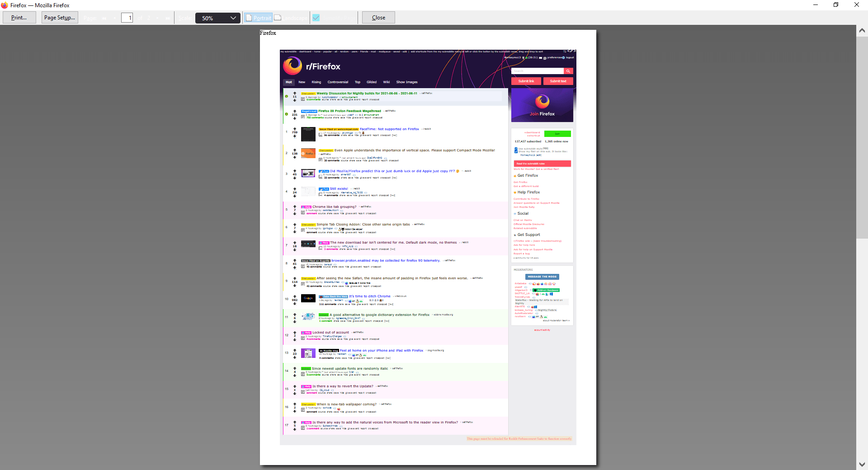Click the search magnifier icon in the preview
The height and width of the screenshot is (470, 868).
click(x=569, y=71)
